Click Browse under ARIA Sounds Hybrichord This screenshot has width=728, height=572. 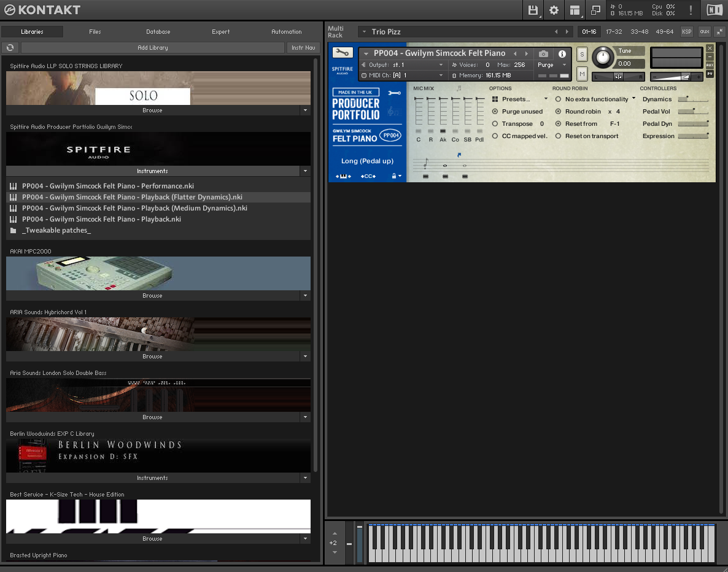pyautogui.click(x=152, y=357)
